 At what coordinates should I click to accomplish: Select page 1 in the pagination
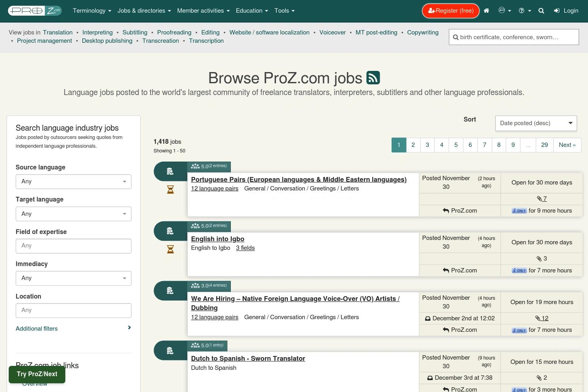tap(399, 145)
